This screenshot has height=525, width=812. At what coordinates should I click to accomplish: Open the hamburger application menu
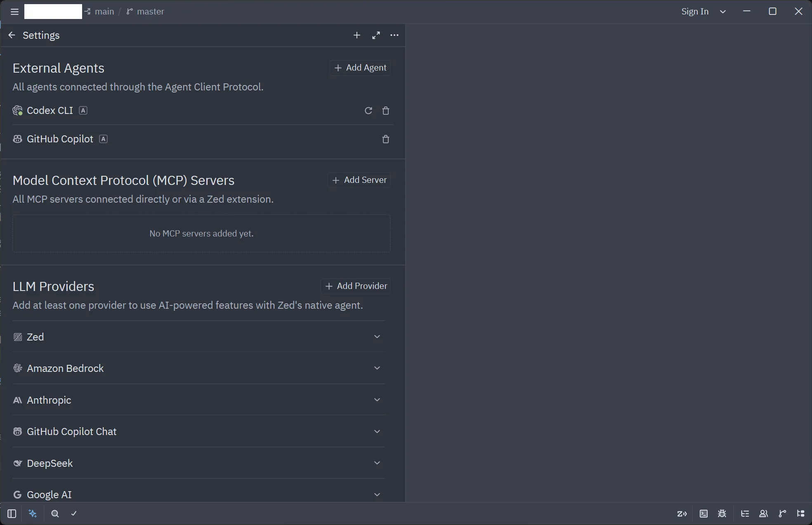point(14,12)
